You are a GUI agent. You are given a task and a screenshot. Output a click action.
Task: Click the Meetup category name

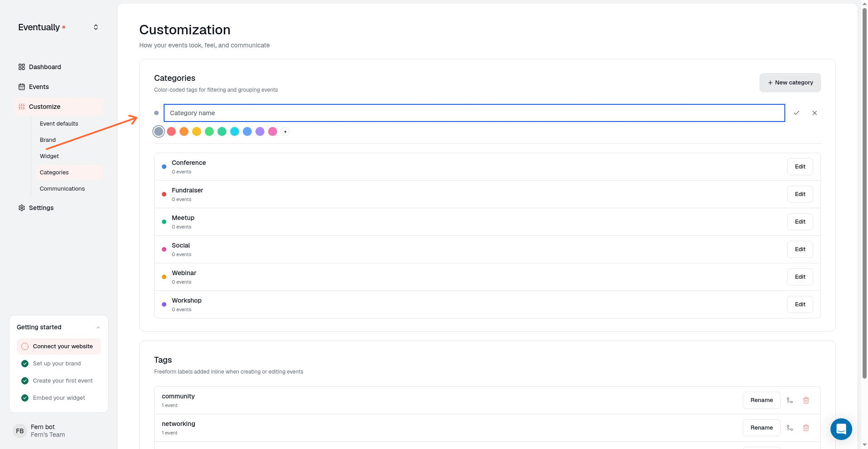[x=183, y=218]
